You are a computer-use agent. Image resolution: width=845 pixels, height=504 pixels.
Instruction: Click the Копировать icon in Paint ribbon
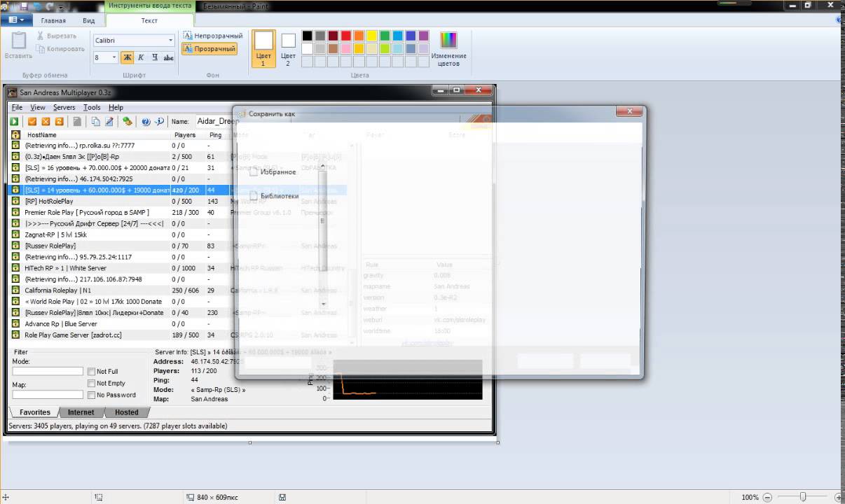pos(41,49)
